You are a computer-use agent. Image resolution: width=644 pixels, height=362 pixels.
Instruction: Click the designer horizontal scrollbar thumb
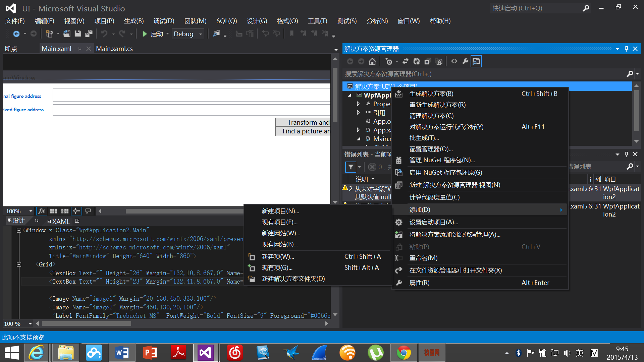point(184,211)
